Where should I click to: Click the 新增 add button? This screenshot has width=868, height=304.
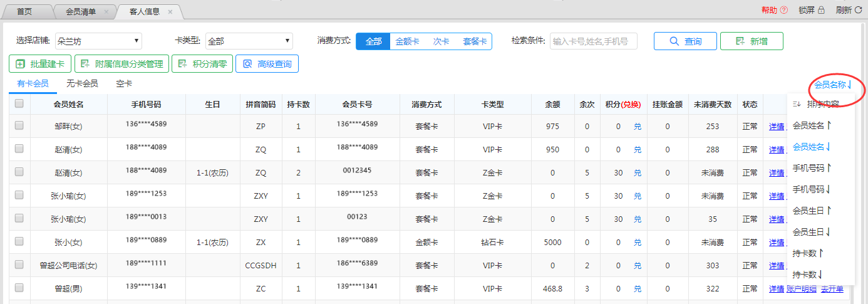(x=752, y=41)
